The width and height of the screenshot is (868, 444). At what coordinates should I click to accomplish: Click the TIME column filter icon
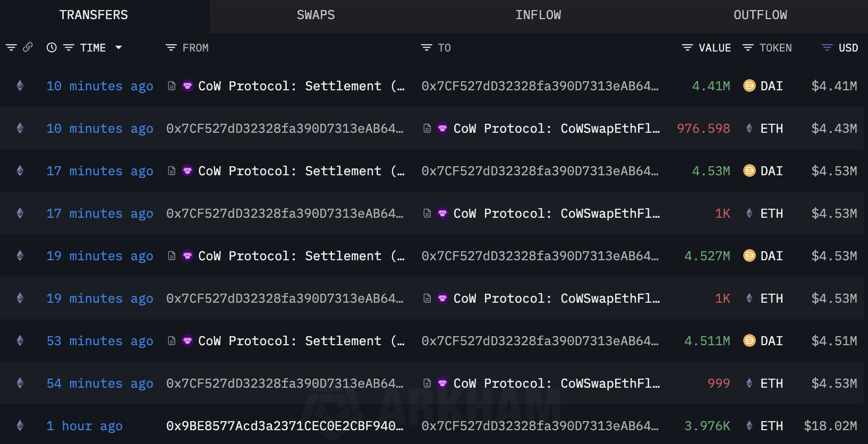[69, 48]
